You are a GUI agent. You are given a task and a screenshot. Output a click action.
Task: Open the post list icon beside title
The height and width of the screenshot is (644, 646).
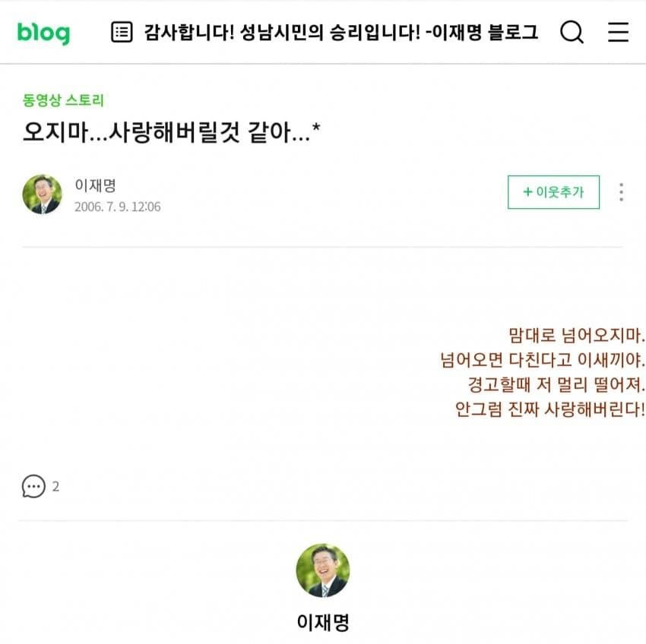pos(122,32)
